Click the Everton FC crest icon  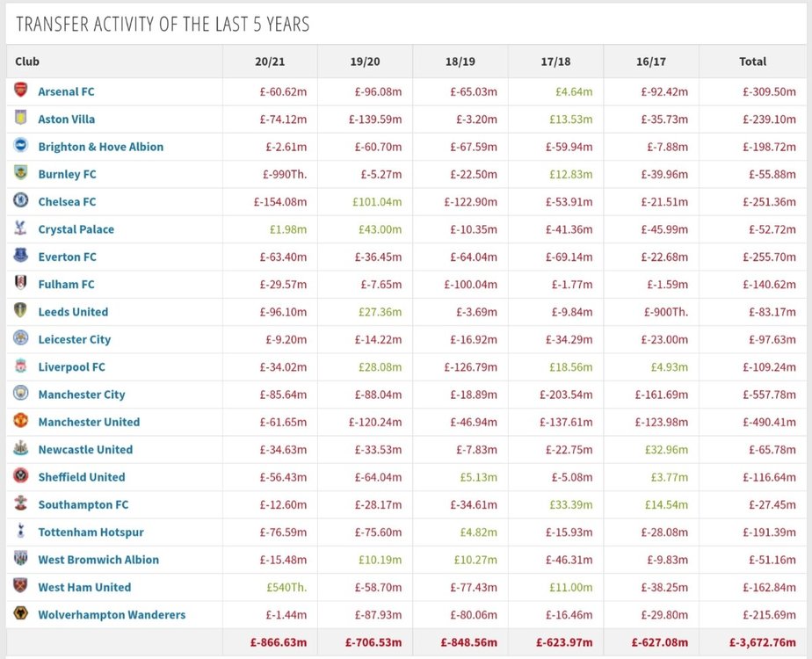21,255
